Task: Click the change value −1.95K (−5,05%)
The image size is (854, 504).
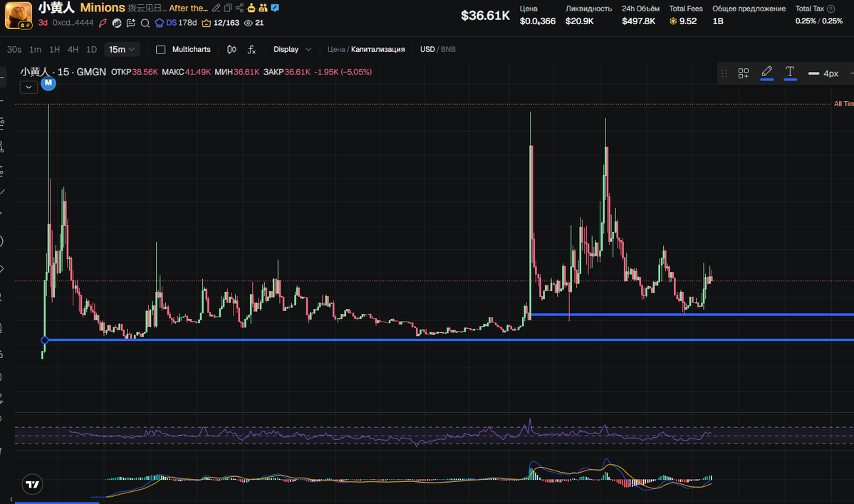Action: pos(343,72)
